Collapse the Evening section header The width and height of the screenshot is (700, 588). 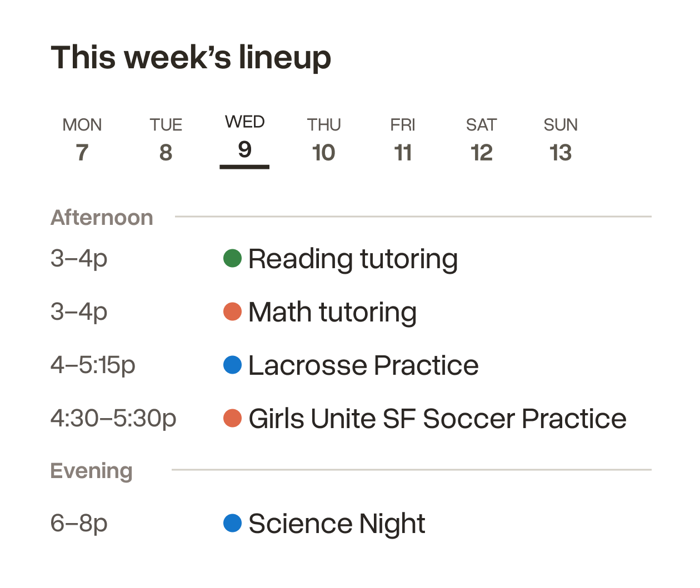click(92, 471)
